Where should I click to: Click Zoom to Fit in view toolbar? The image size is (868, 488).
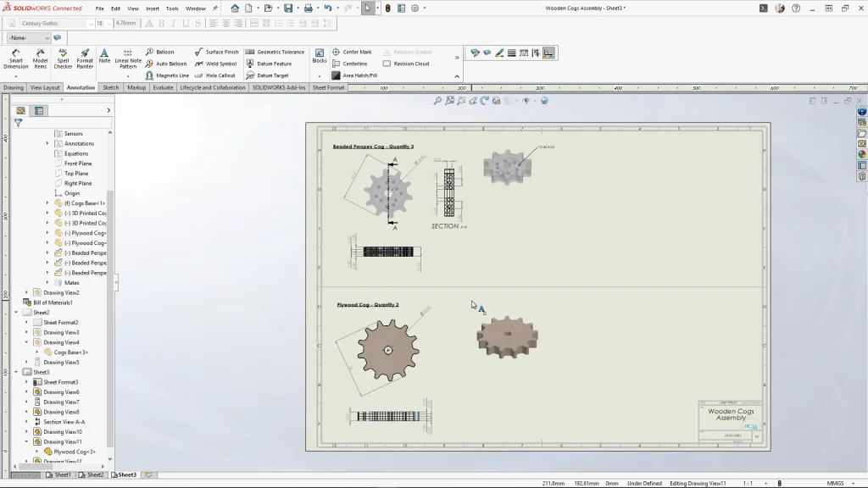438,101
